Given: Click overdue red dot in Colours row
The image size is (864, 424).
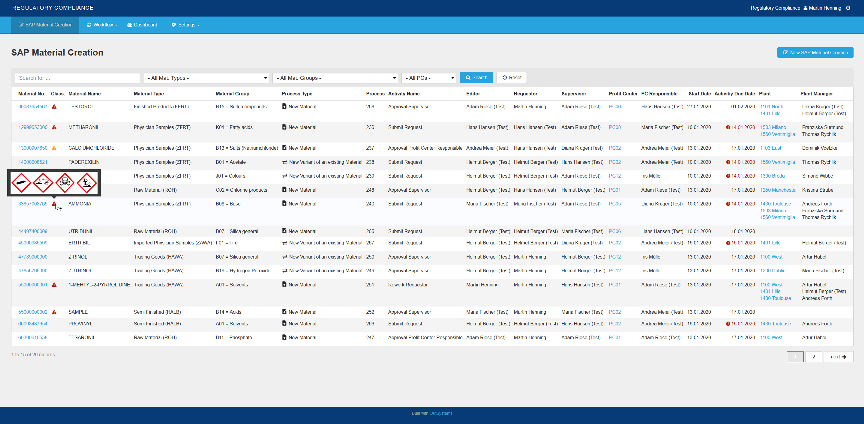Looking at the screenshot, I should (x=728, y=176).
